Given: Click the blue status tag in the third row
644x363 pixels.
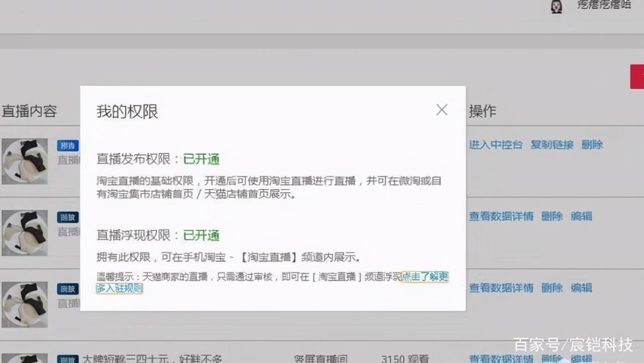Looking at the screenshot, I should click(x=67, y=289).
